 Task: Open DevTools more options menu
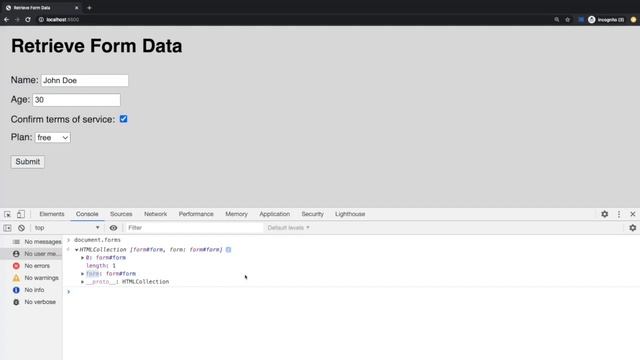pyautogui.click(x=619, y=214)
